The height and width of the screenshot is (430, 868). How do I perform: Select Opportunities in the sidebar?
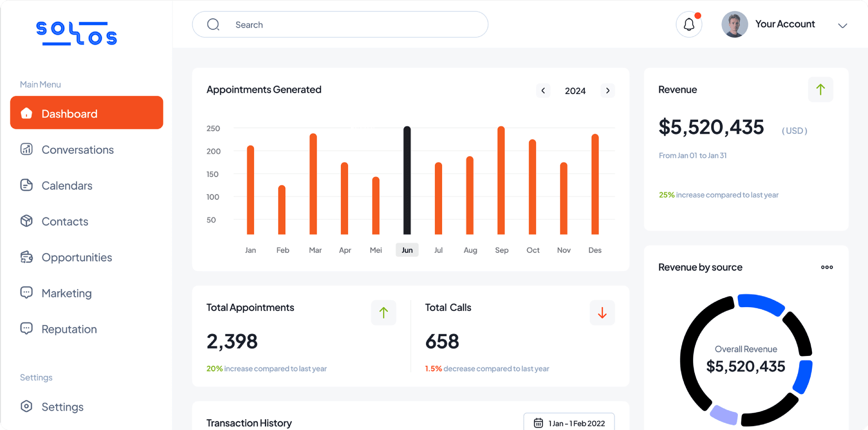(x=77, y=257)
